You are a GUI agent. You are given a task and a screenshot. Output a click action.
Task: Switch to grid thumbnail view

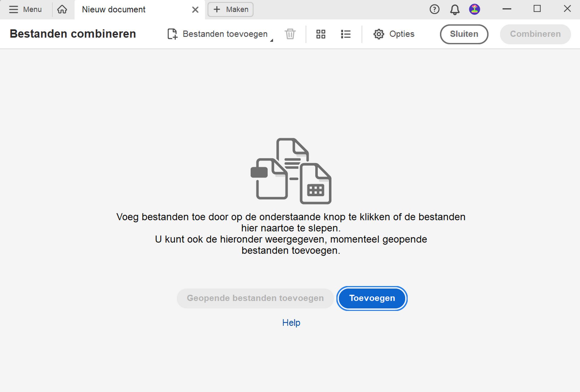(321, 34)
